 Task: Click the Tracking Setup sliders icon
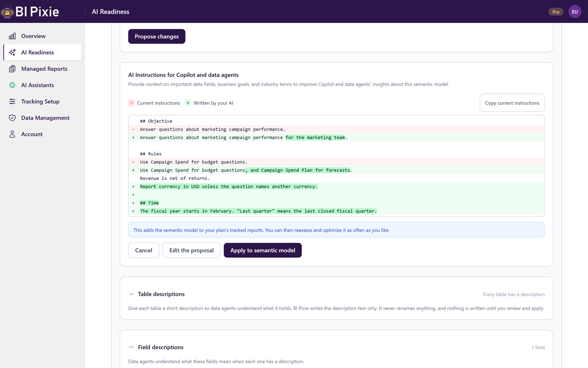(x=12, y=102)
